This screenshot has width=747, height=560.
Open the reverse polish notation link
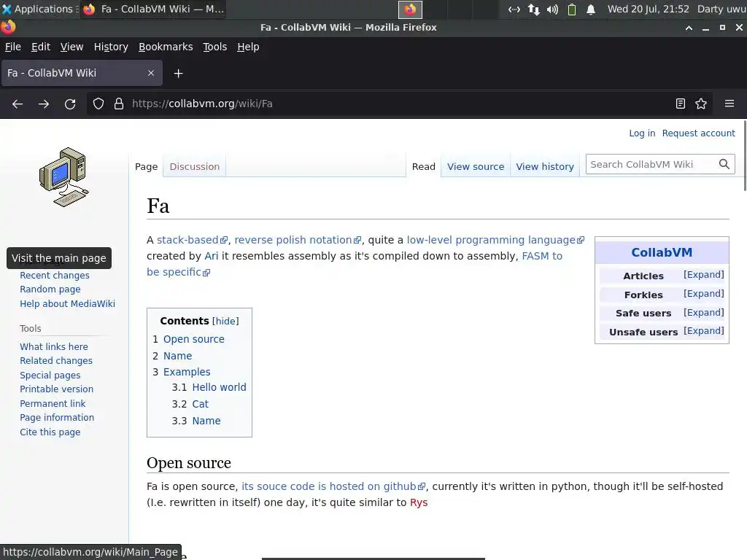tap(298, 240)
